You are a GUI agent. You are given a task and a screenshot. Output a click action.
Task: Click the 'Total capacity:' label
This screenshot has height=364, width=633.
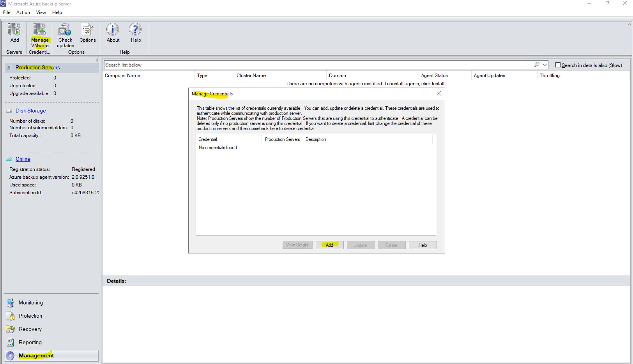24,135
